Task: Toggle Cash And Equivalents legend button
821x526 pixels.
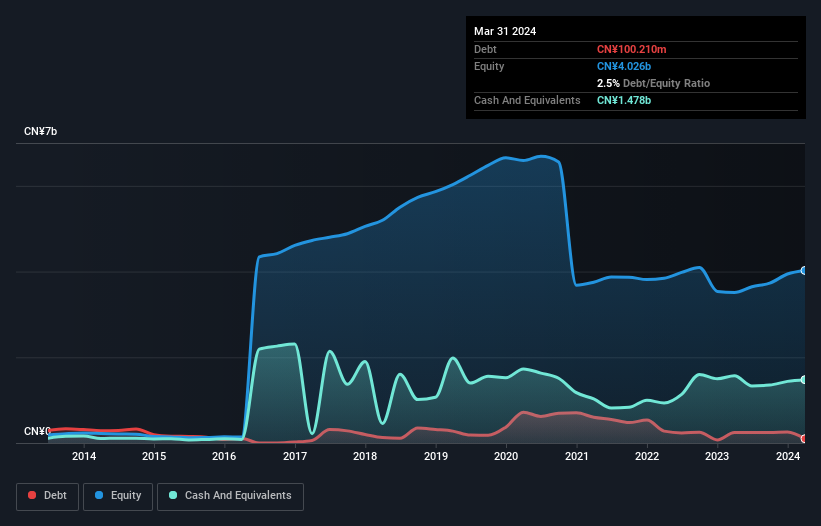Action: tap(230, 496)
